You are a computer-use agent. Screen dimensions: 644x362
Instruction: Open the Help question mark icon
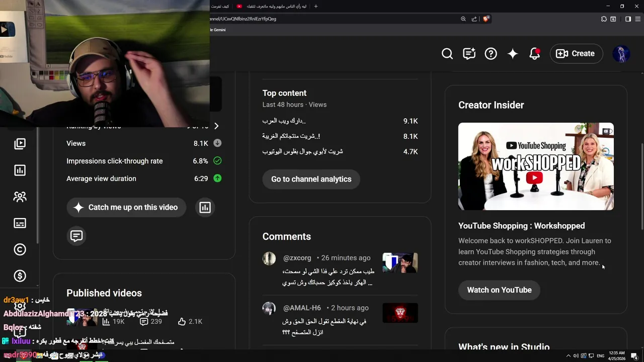(x=491, y=53)
